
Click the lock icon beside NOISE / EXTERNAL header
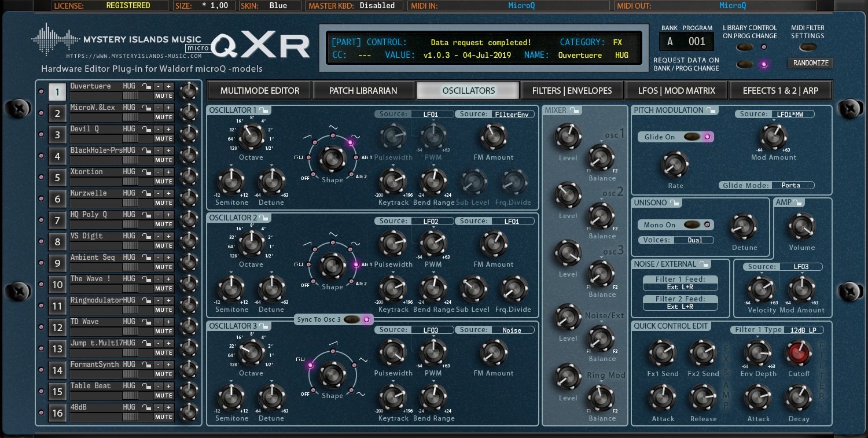[704, 264]
